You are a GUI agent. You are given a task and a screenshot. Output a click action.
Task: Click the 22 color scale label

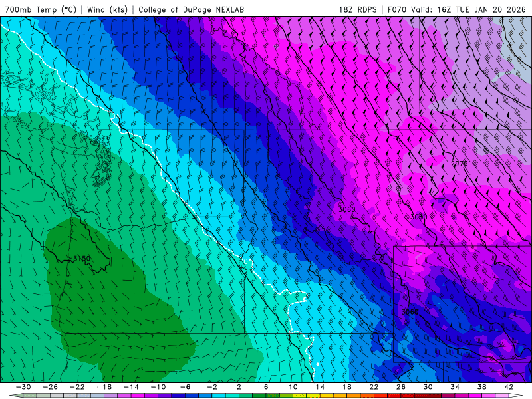pos(374,387)
